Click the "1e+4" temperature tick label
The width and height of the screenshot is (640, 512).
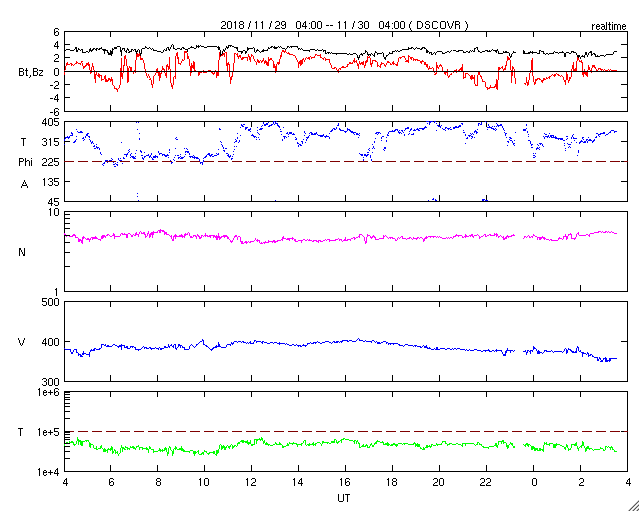pos(48,472)
